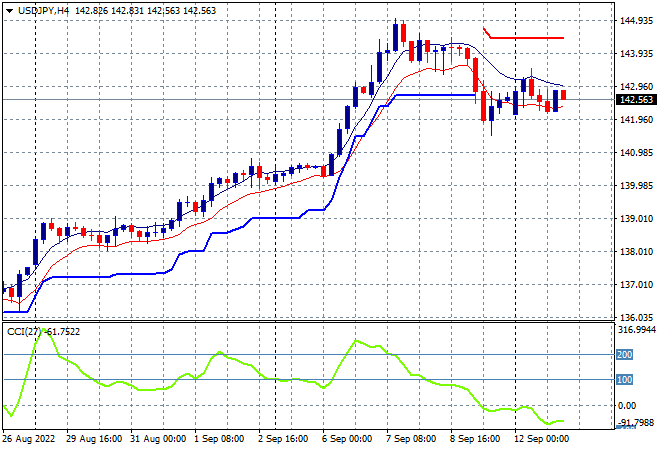Click CCI scale value -91.7988
Viewport: 660px width, 450px height.
click(x=636, y=422)
